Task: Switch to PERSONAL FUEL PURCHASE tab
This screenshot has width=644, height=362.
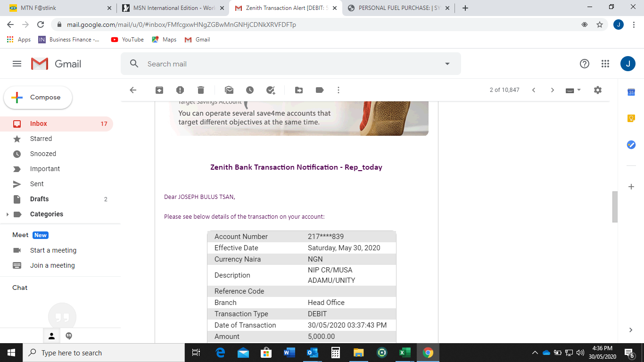Action: click(x=398, y=8)
